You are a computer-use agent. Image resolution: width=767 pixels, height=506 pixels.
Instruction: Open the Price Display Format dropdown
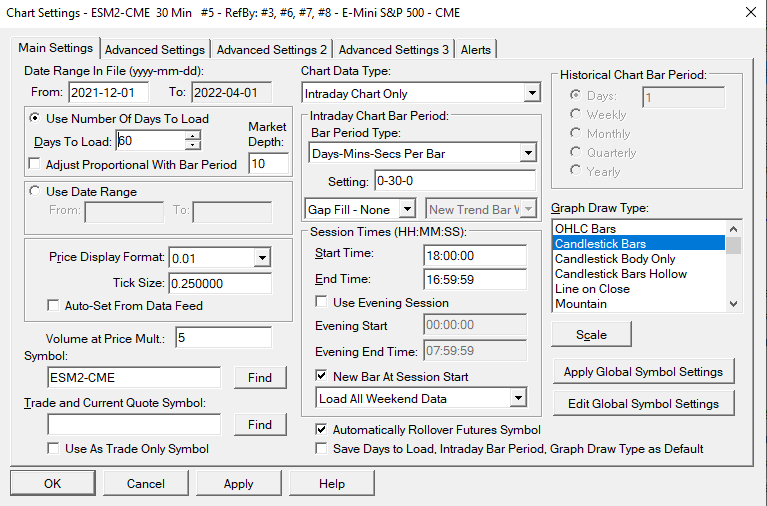click(x=262, y=258)
